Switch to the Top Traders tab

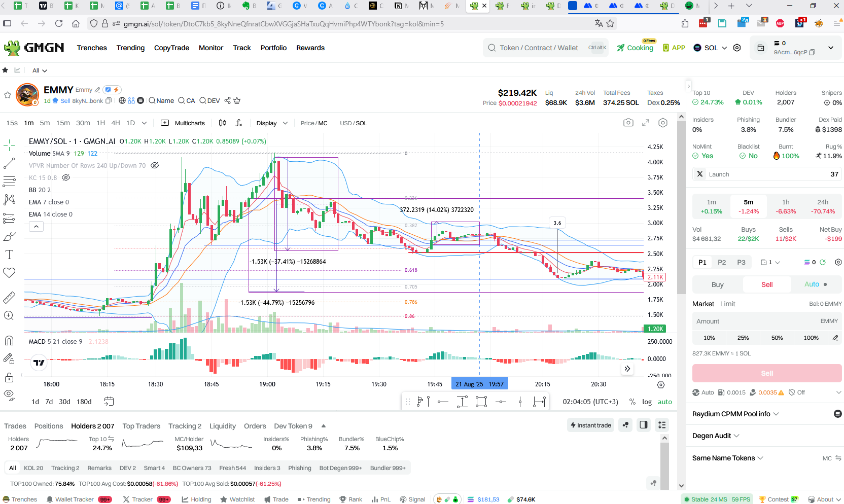[141, 426]
